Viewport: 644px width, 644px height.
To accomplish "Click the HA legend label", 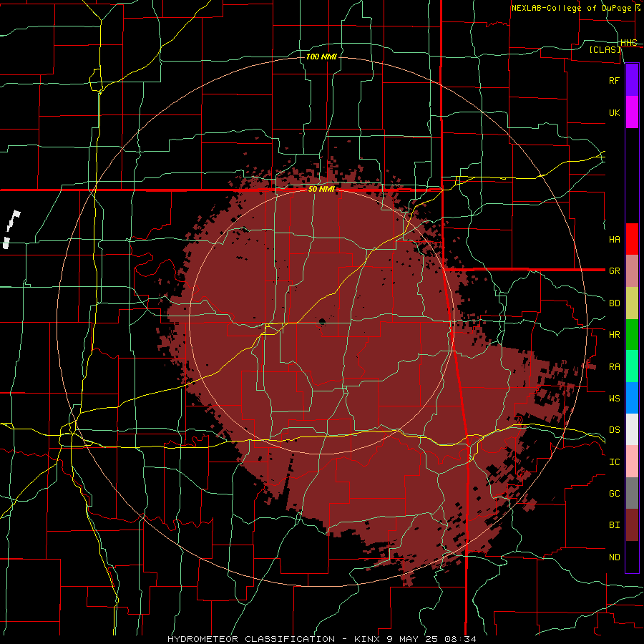I will [x=614, y=239].
